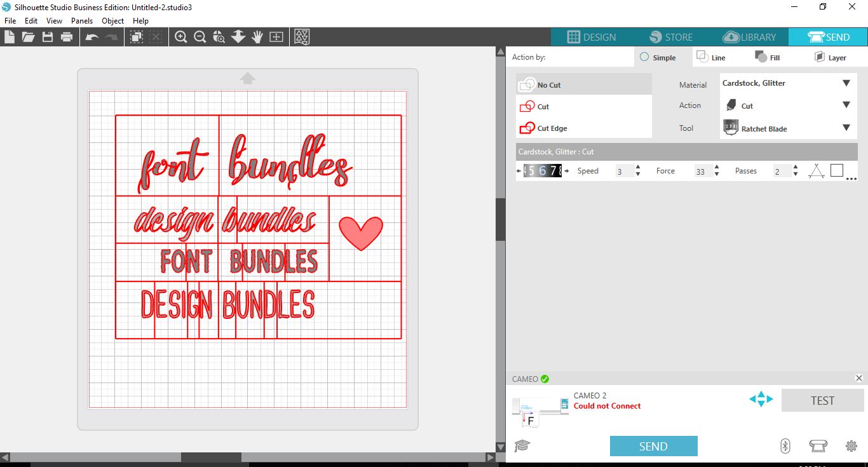
Task: Select the Layer action mode
Action: [x=831, y=57]
